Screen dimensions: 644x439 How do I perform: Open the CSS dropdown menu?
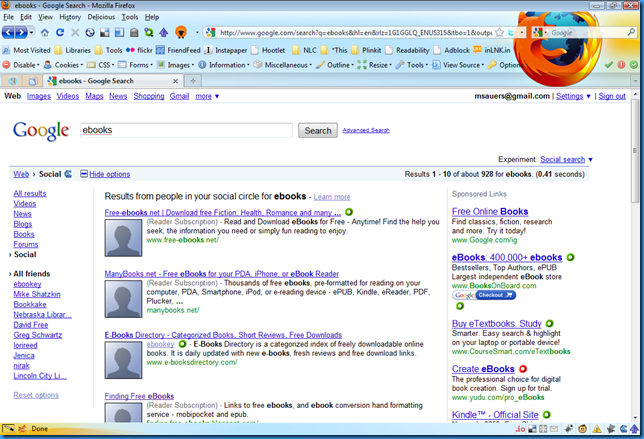click(x=101, y=65)
